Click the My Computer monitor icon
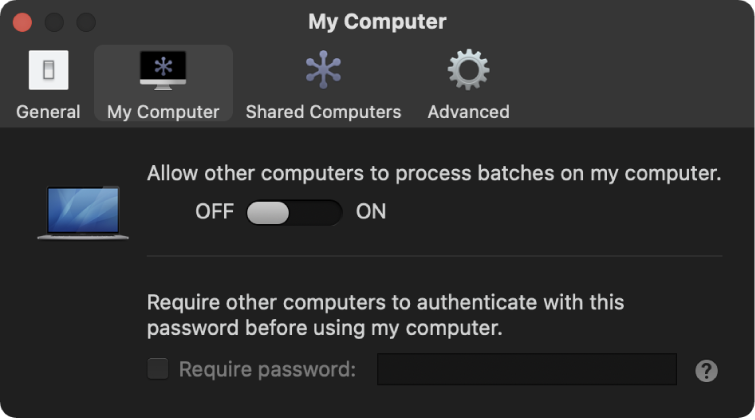Image resolution: width=755 pixels, height=420 pixels. pos(163,70)
